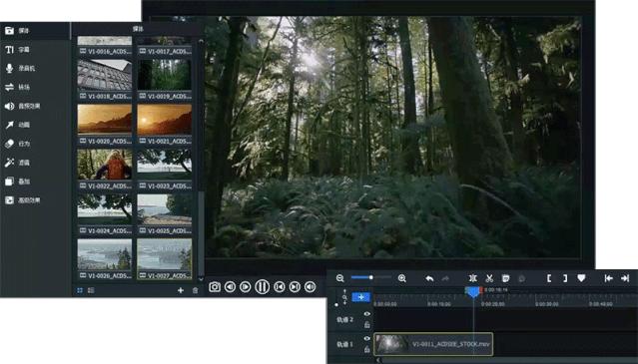This screenshot has height=364, width=638.
Task: Select clip V1-0023_ACDS in media bin
Action: (165, 170)
